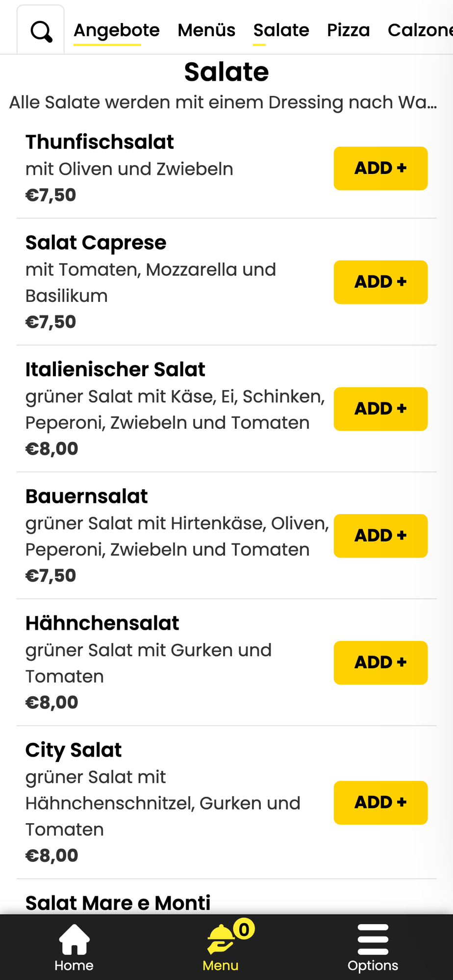
Task: Add City Salat to the order
Action: point(380,803)
